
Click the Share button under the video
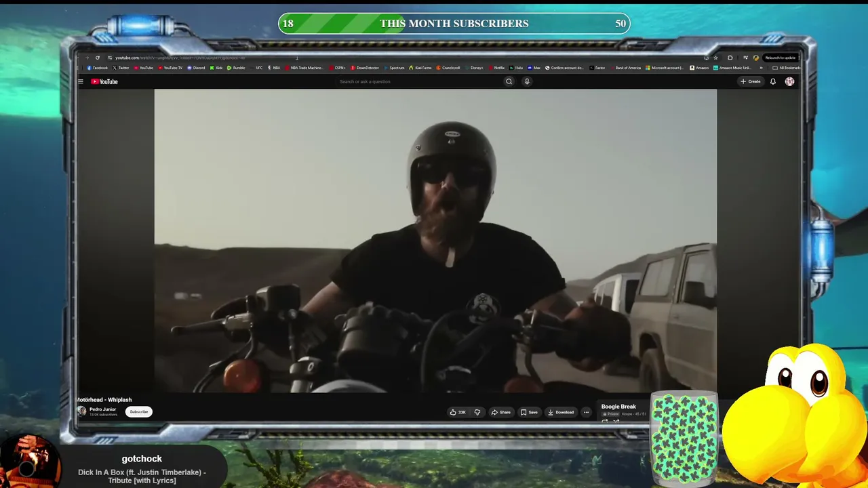tap(501, 412)
